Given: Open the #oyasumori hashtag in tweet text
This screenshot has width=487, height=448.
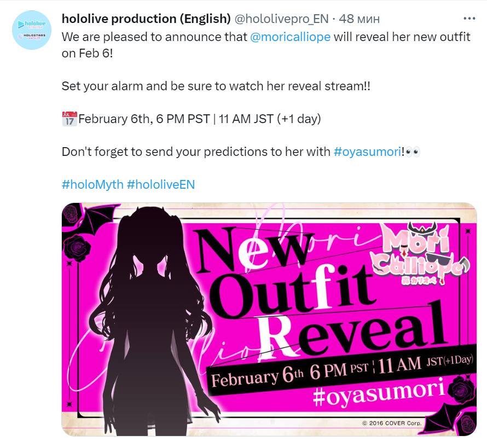Looking at the screenshot, I should point(367,152).
